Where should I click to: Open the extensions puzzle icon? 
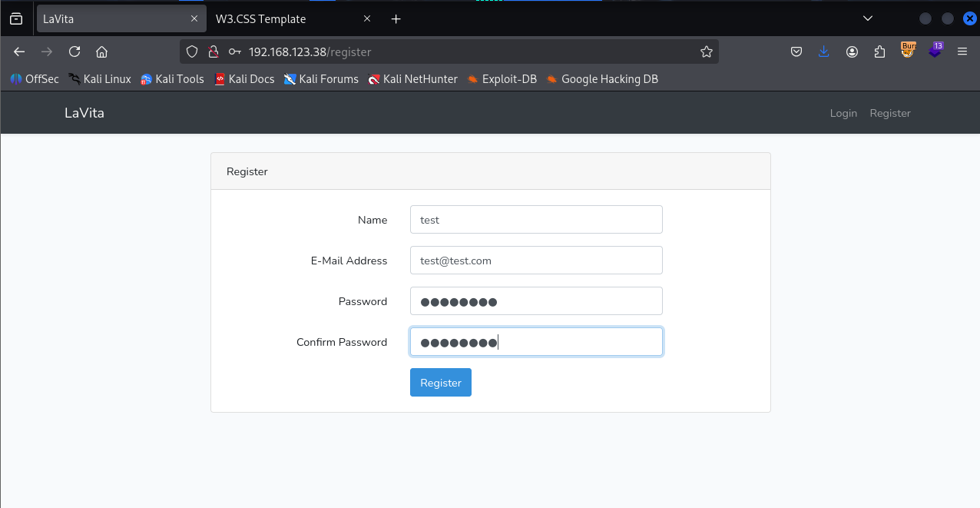[x=879, y=51]
